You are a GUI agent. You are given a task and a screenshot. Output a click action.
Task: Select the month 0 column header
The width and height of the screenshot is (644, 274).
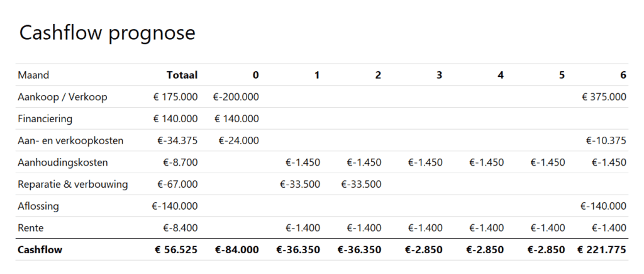(255, 75)
